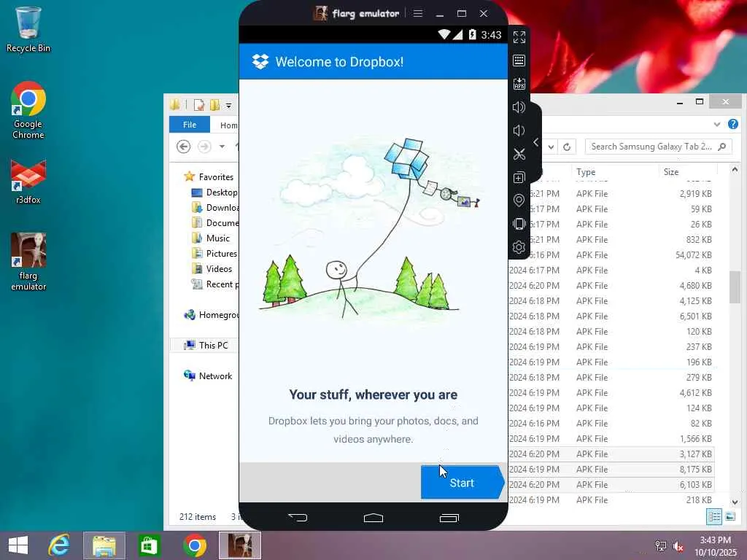
Task: Click the volume down icon in emulator sidebar
Action: (x=519, y=131)
